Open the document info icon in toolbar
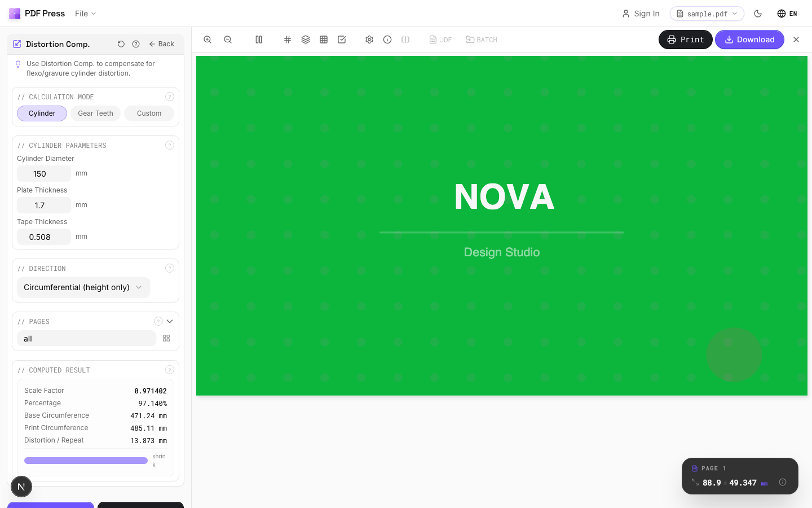Screen dimensions: 812x508 click(387, 40)
